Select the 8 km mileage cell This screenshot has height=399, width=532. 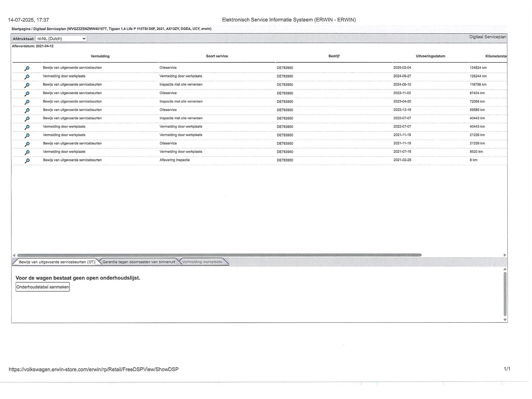coord(474,160)
